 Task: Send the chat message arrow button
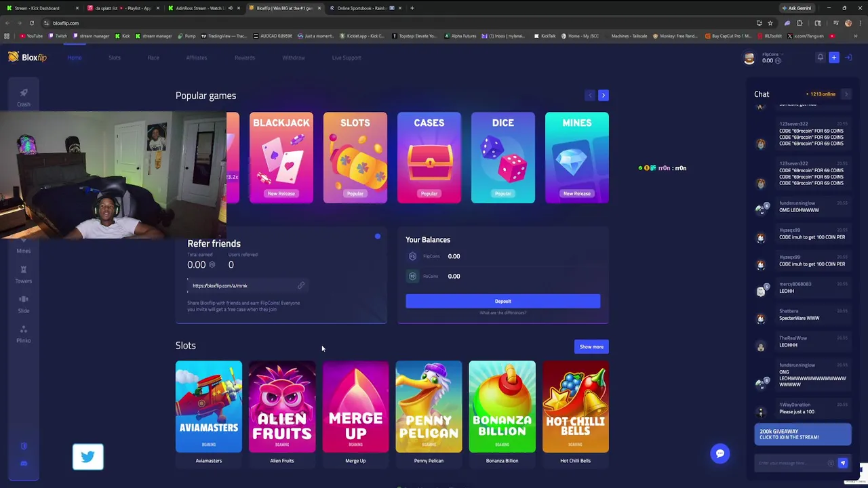click(x=843, y=463)
